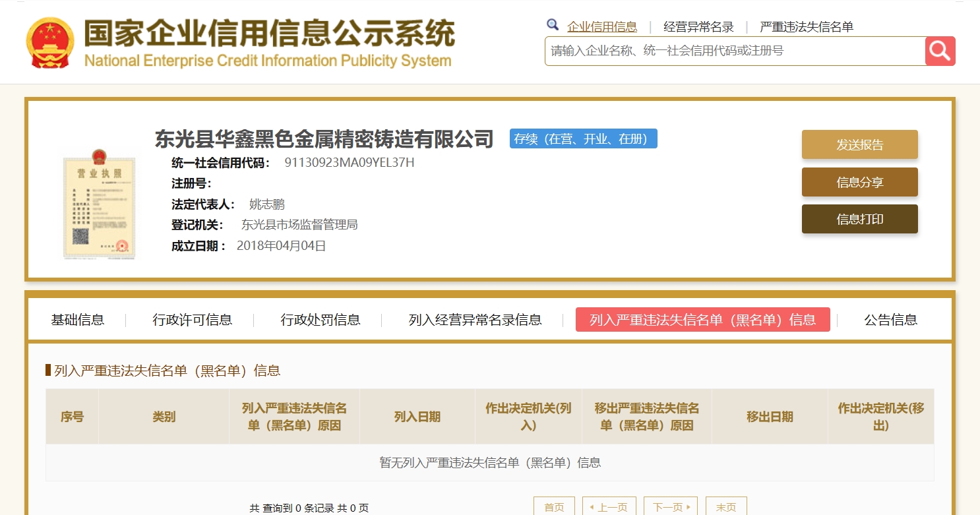Viewport: 980px width, 515px height.
Task: Switch to the 列入经营异常名录信息 tab
Action: (x=475, y=320)
